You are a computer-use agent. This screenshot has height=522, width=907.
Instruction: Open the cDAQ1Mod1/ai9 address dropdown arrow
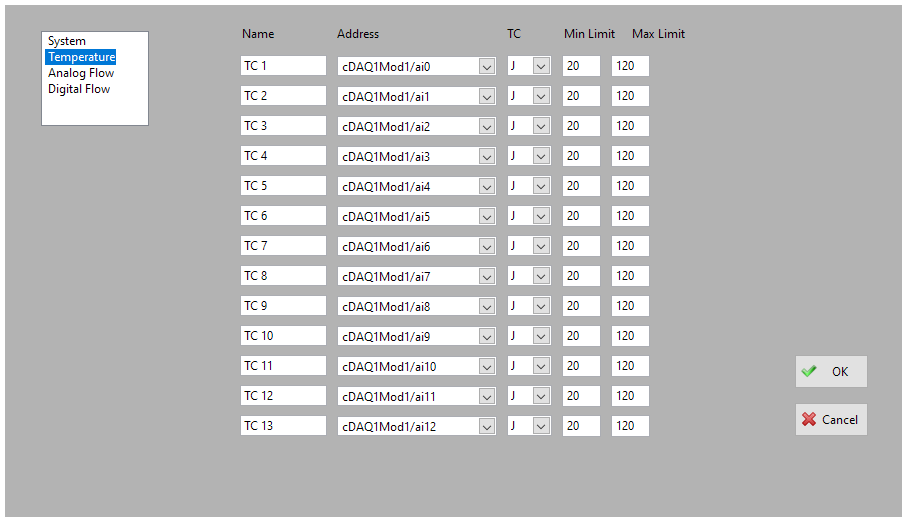point(486,336)
